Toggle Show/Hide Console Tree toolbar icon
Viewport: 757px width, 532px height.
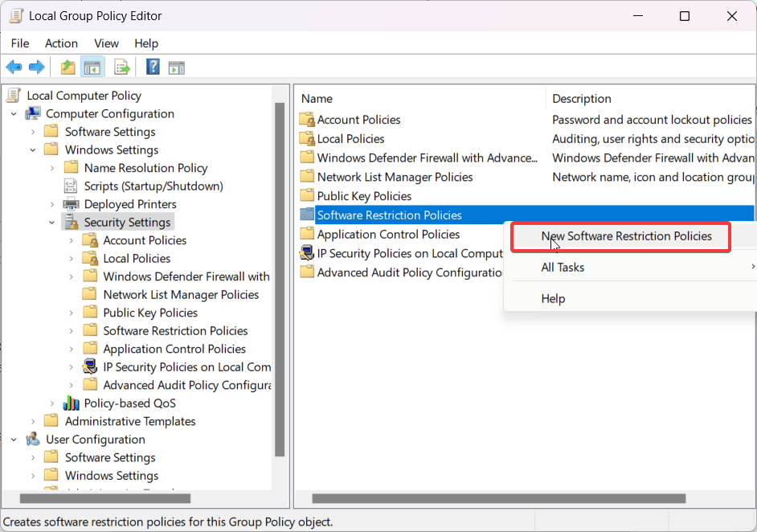pyautogui.click(x=92, y=68)
